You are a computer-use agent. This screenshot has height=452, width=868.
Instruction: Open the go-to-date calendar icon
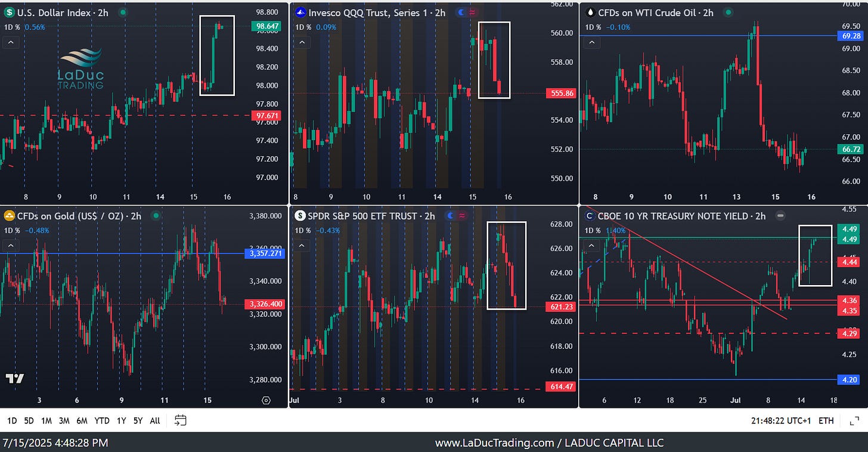click(x=181, y=420)
